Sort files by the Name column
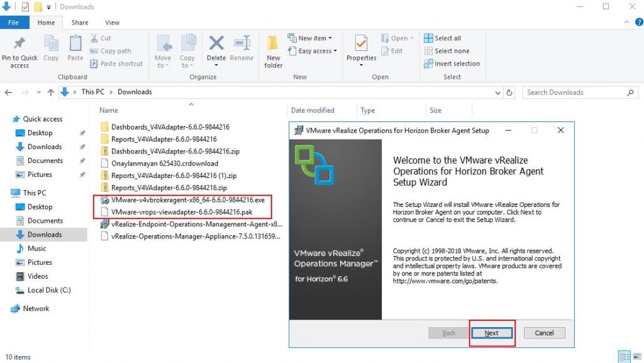The height and width of the screenshot is (363, 644). (x=108, y=111)
